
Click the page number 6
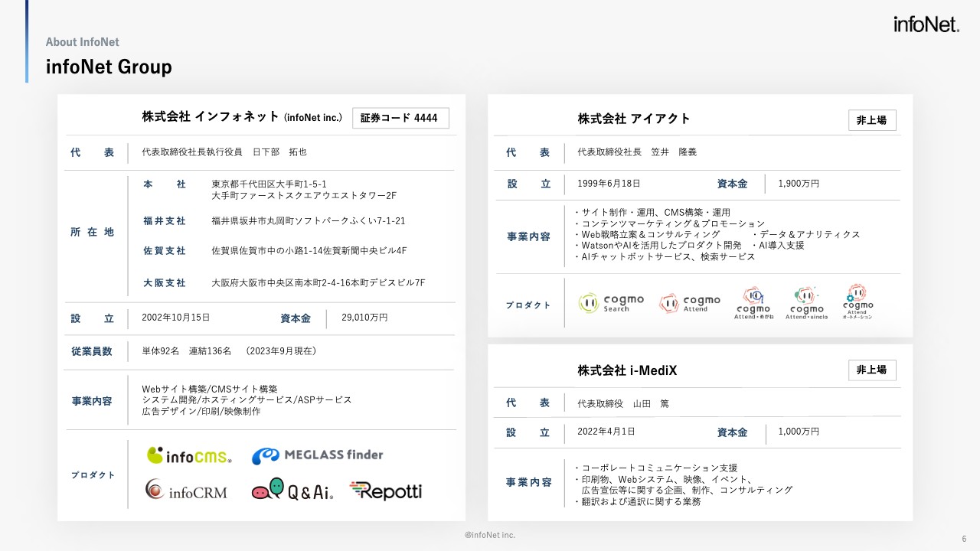(x=964, y=538)
